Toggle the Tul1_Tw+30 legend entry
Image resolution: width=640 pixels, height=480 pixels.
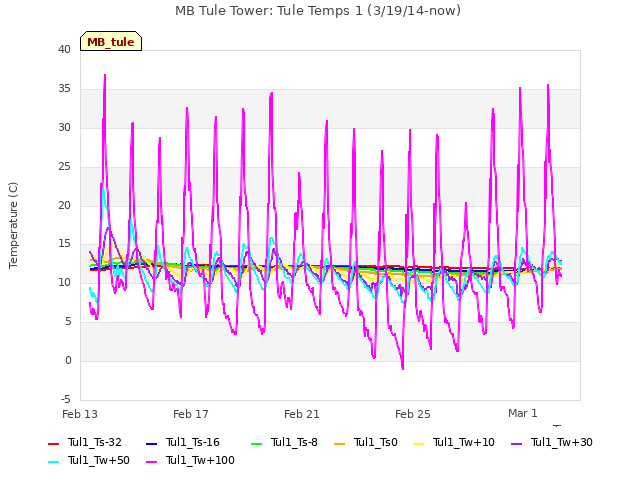click(551, 442)
